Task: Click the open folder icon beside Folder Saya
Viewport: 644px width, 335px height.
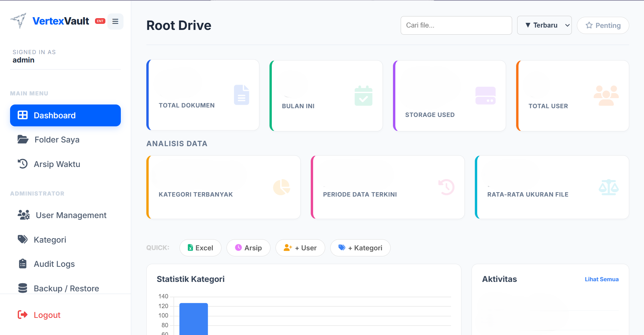Action: pyautogui.click(x=23, y=139)
